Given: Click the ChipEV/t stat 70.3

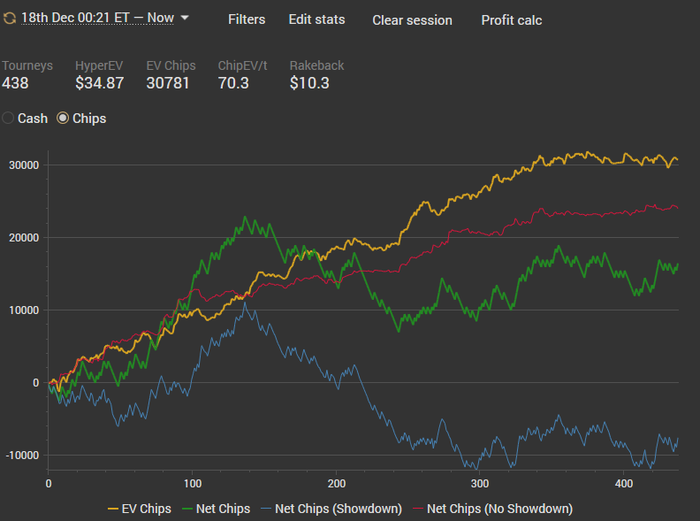Looking at the screenshot, I should 233,83.
